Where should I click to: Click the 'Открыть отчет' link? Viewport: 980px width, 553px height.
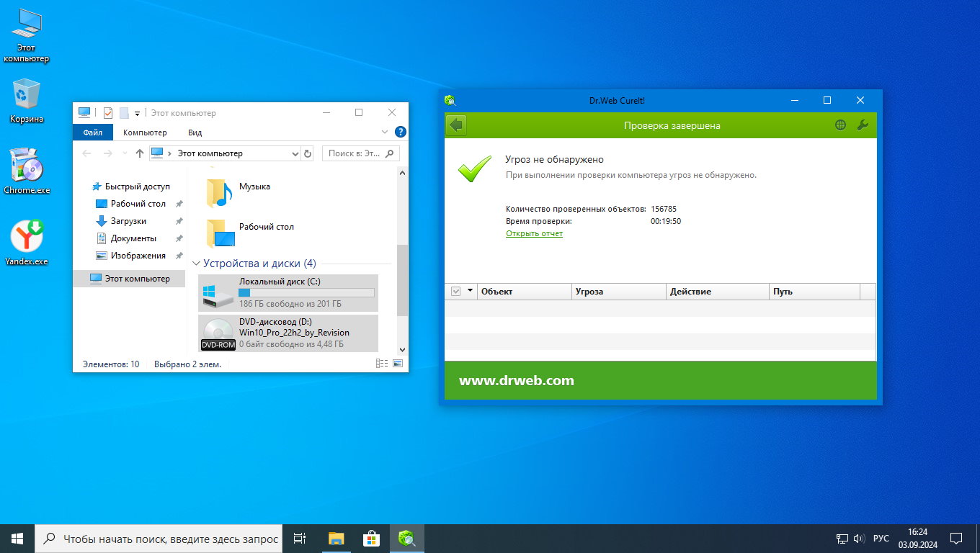click(x=534, y=233)
